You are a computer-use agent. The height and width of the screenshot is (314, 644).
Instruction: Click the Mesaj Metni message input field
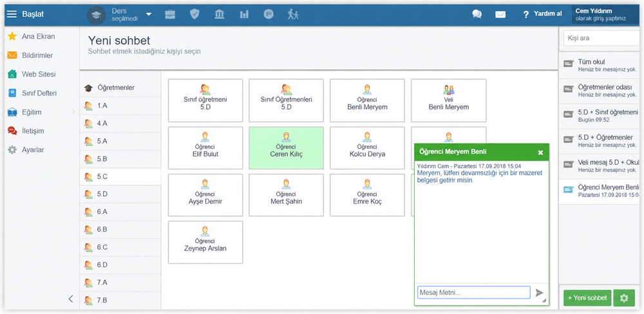tap(474, 293)
